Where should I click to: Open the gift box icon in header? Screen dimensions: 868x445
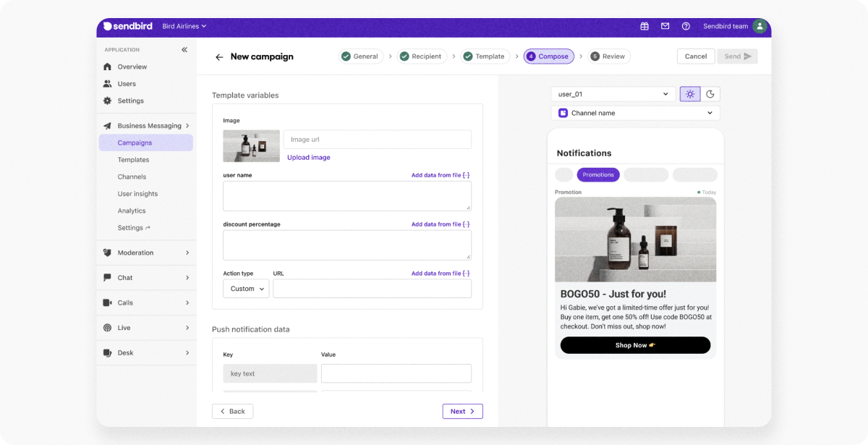click(644, 26)
